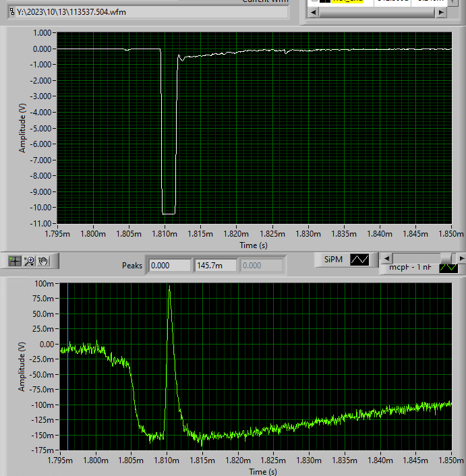Click upper graph Y-axis minimum -11.000
Screen dimensions: 466x476
pos(41,224)
